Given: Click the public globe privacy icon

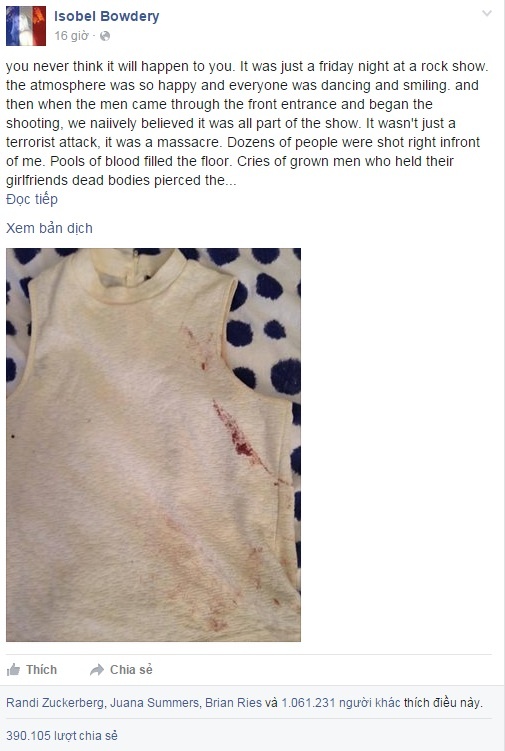Looking at the screenshot, I should tap(105, 36).
